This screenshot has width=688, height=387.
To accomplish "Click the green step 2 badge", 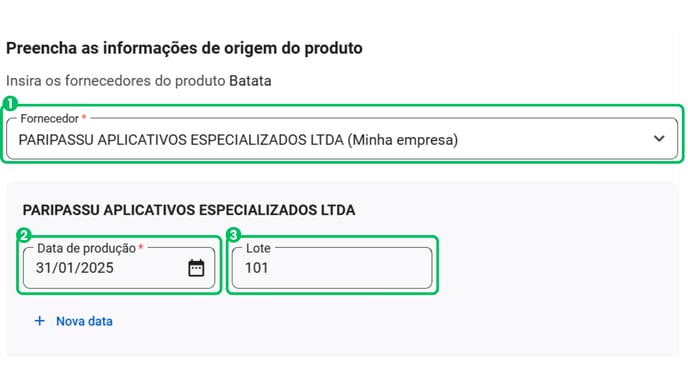I will [24, 235].
